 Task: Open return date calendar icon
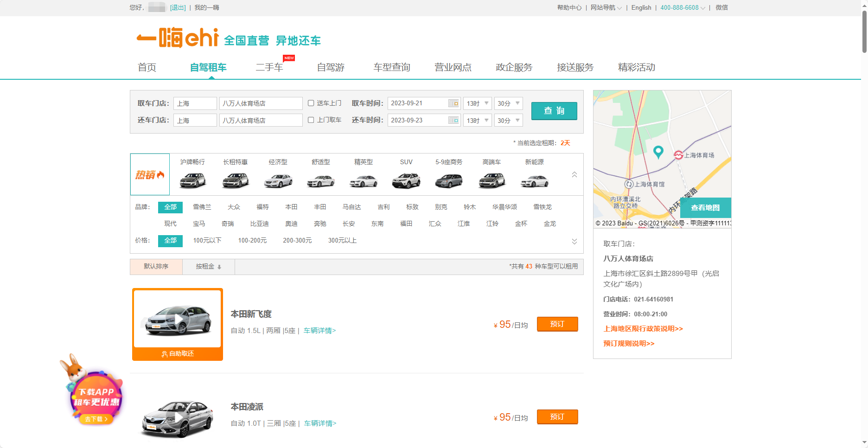pos(453,120)
